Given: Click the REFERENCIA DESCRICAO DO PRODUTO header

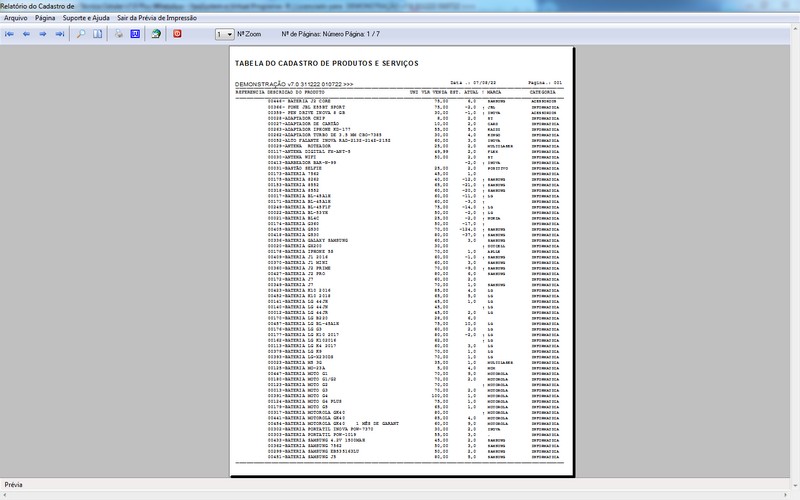Looking at the screenshot, I should pos(280,92).
